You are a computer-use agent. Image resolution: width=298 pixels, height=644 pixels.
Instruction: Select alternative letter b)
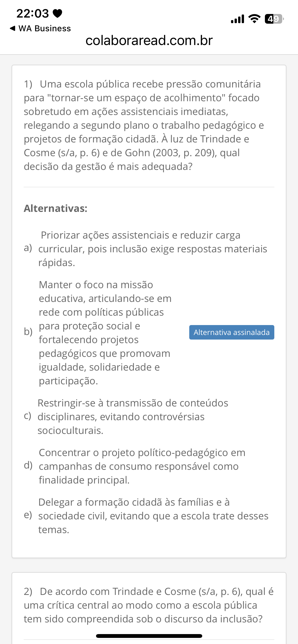click(28, 332)
